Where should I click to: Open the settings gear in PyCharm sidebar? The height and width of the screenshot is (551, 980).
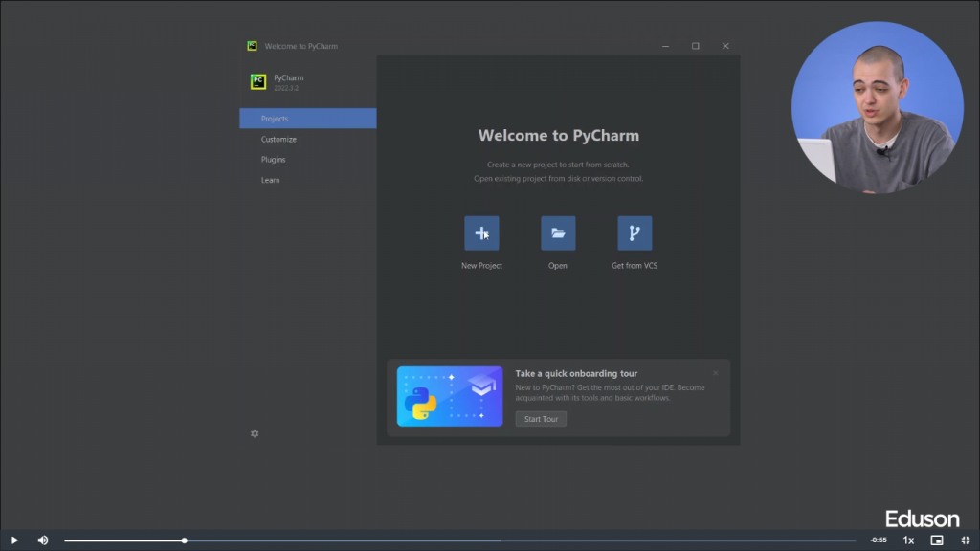255,433
